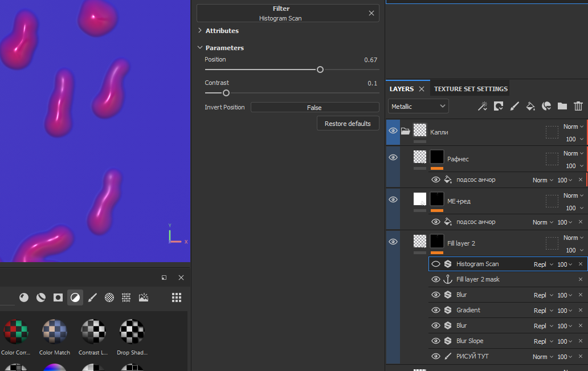Open blend mode dropdown of Капли folder

click(573, 127)
